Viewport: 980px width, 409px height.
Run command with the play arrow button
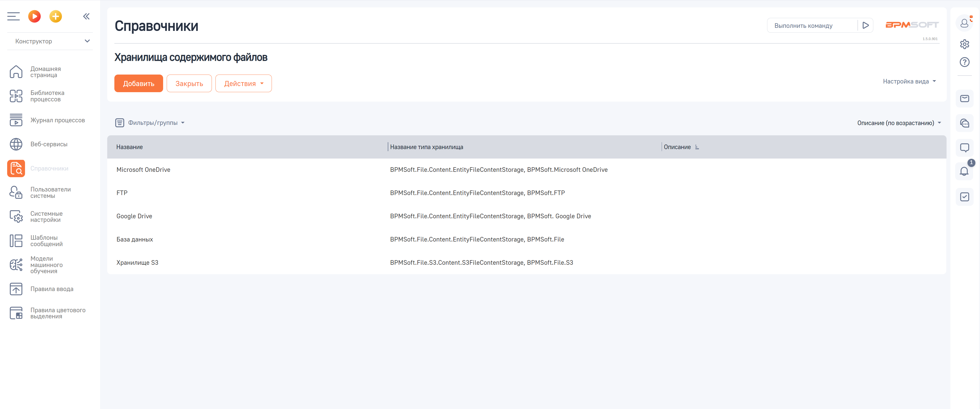pos(865,26)
